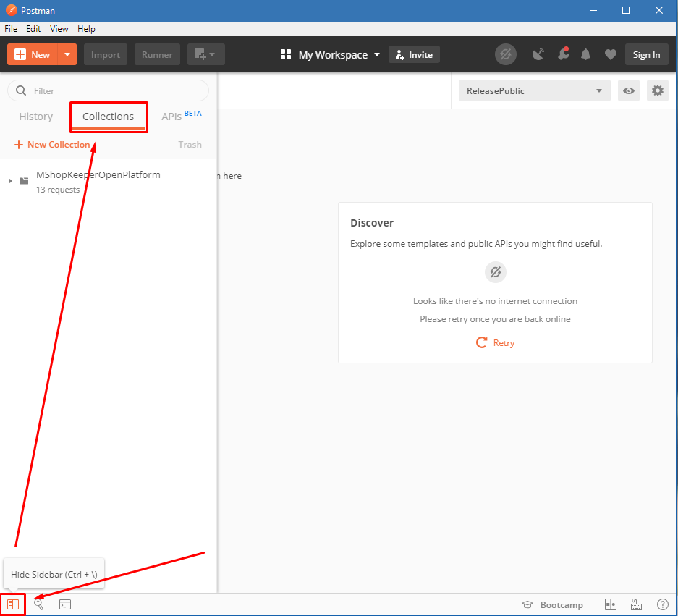
Task: Click Retry in the Discover panel
Action: pyautogui.click(x=495, y=342)
